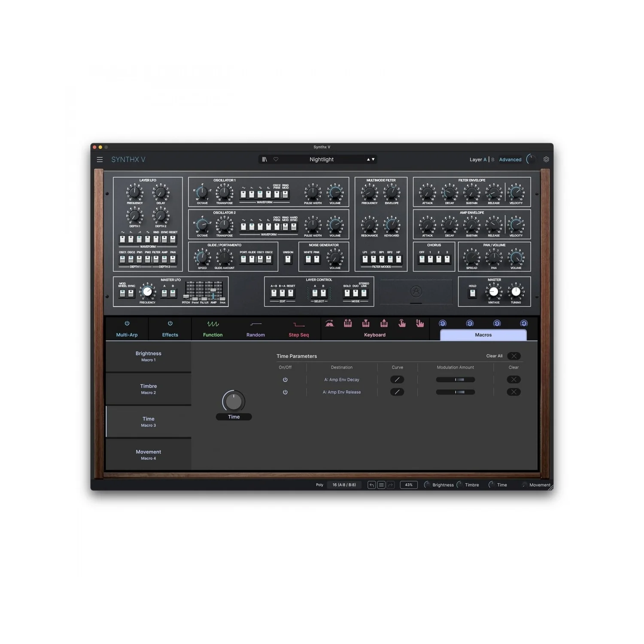Toggle the Master Hold switch
644x644 pixels.
point(473,293)
